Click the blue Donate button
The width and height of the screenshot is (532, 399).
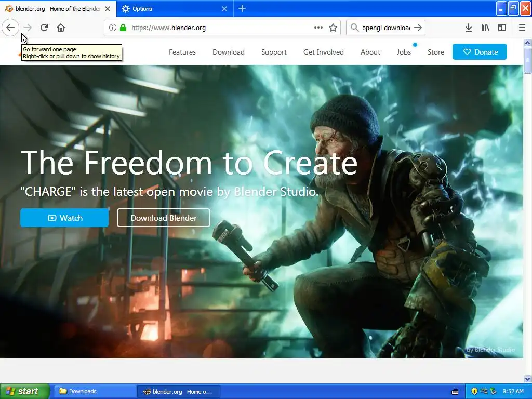[x=480, y=52]
